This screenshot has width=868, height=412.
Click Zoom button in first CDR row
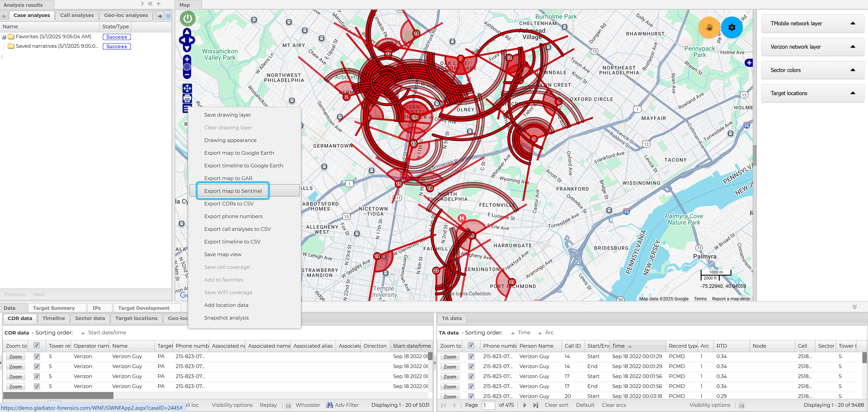pyautogui.click(x=15, y=357)
